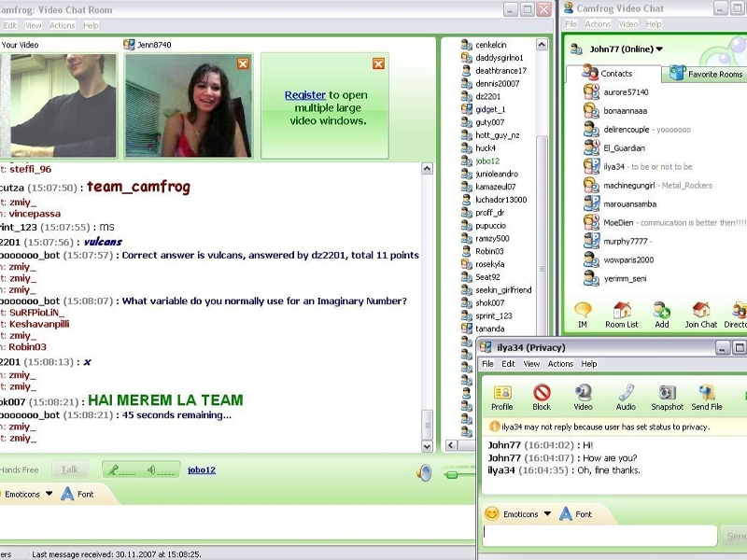747x560 pixels.
Task: Click the volume slider handle in the chat room
Action: [x=452, y=474]
